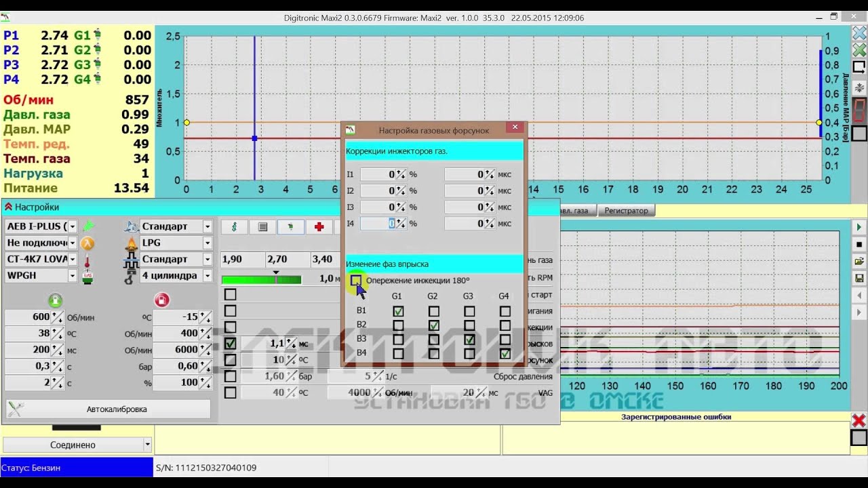868x488 pixels.
Task: Open Стандарт dropdown beside the pulse icon
Action: tap(208, 259)
